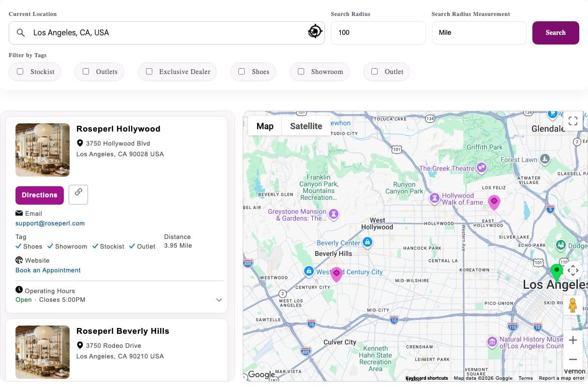Click the Search Radius field showing 100
Viewport: 588px width, 387px height.
pyautogui.click(x=378, y=33)
